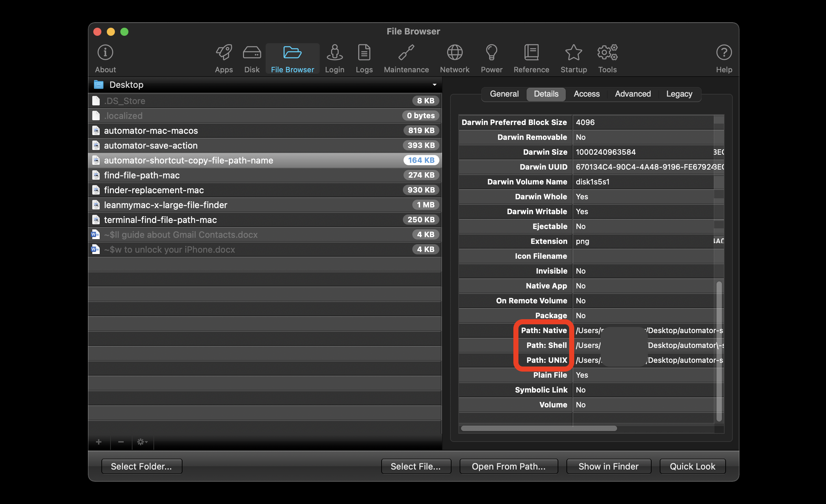The image size is (826, 504).
Task: Switch to the Login section
Action: pyautogui.click(x=334, y=58)
